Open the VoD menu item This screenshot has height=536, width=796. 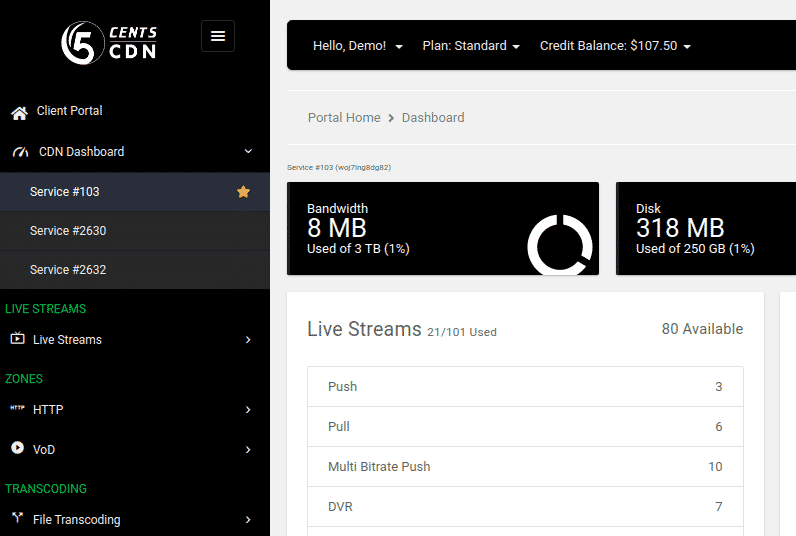pos(135,450)
